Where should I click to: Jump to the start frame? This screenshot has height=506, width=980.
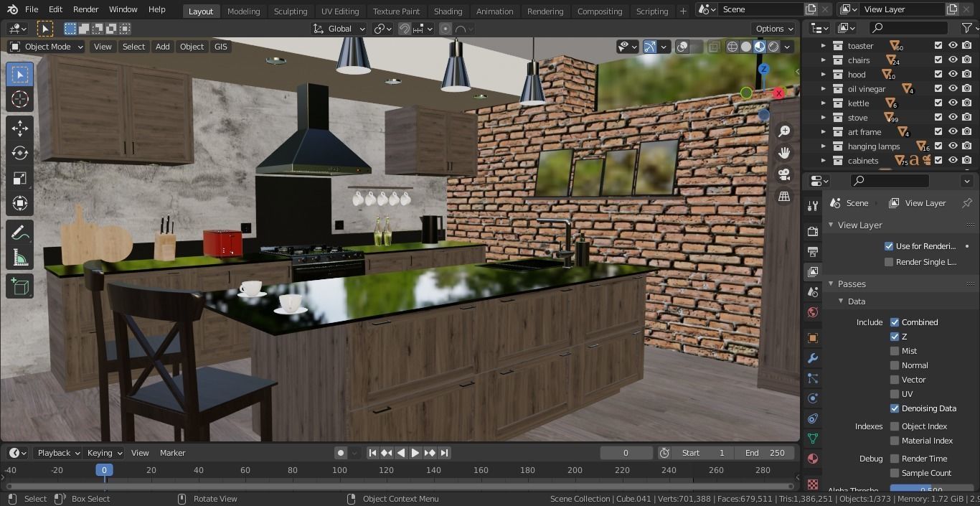pyautogui.click(x=372, y=453)
